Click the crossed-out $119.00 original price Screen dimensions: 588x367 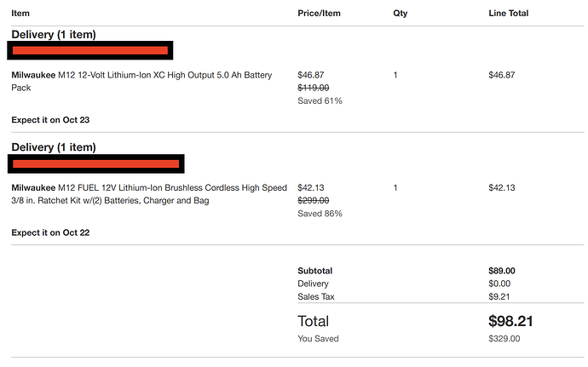coord(313,88)
